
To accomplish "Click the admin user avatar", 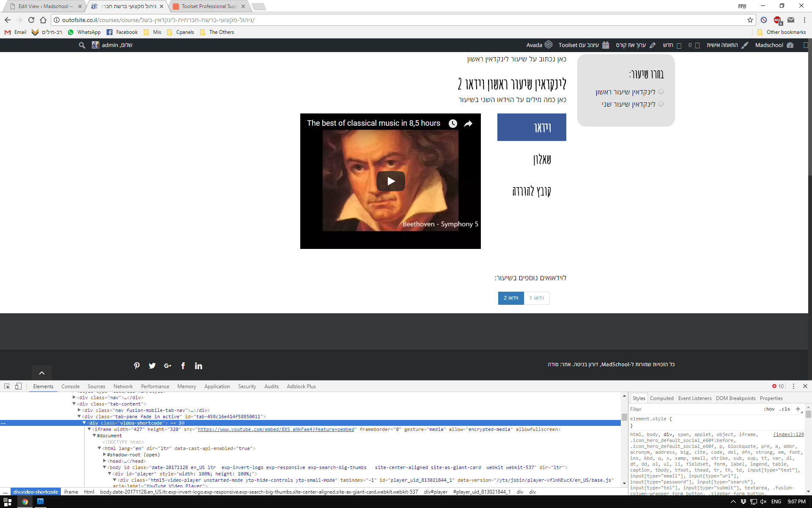I will [x=96, y=45].
